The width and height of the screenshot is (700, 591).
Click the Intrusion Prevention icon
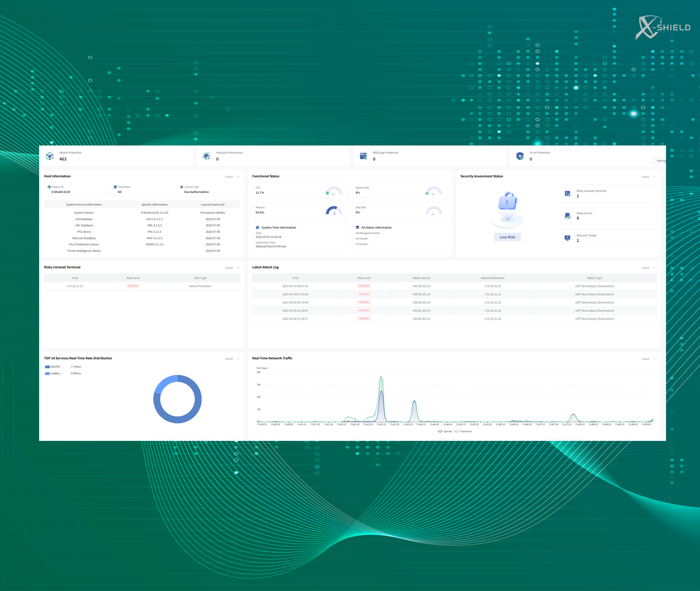pos(207,156)
